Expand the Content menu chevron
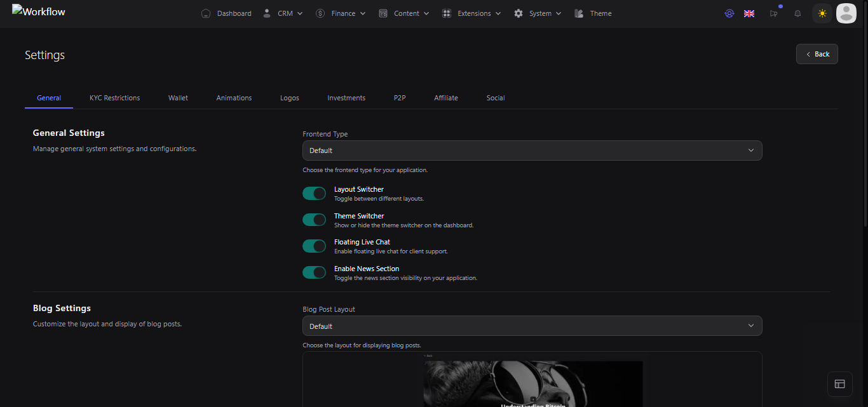The width and height of the screenshot is (868, 407). click(x=426, y=13)
